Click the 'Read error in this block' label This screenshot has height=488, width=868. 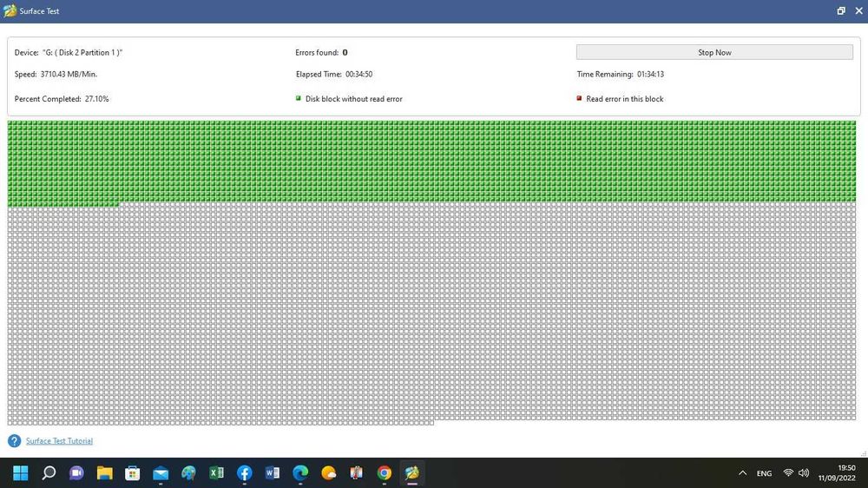click(624, 99)
